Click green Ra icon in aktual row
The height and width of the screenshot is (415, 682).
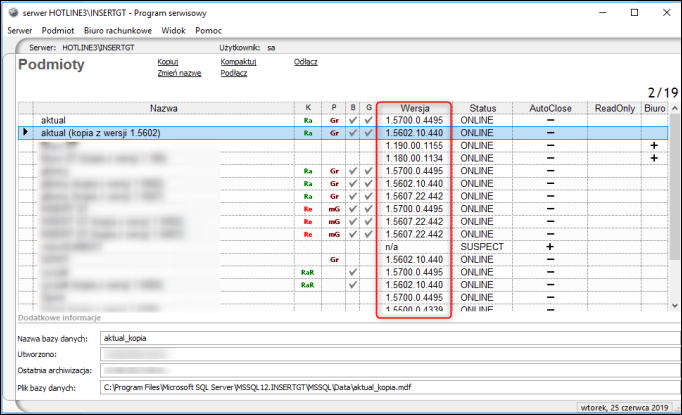(308, 120)
